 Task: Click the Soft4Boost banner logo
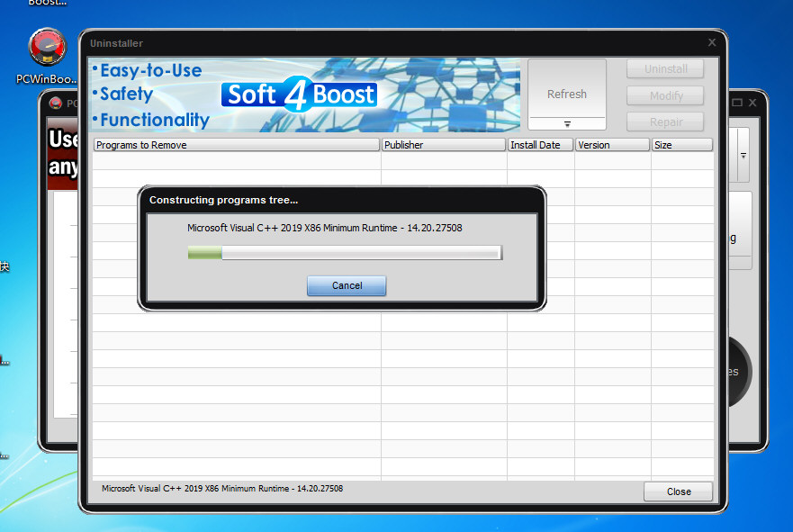299,95
